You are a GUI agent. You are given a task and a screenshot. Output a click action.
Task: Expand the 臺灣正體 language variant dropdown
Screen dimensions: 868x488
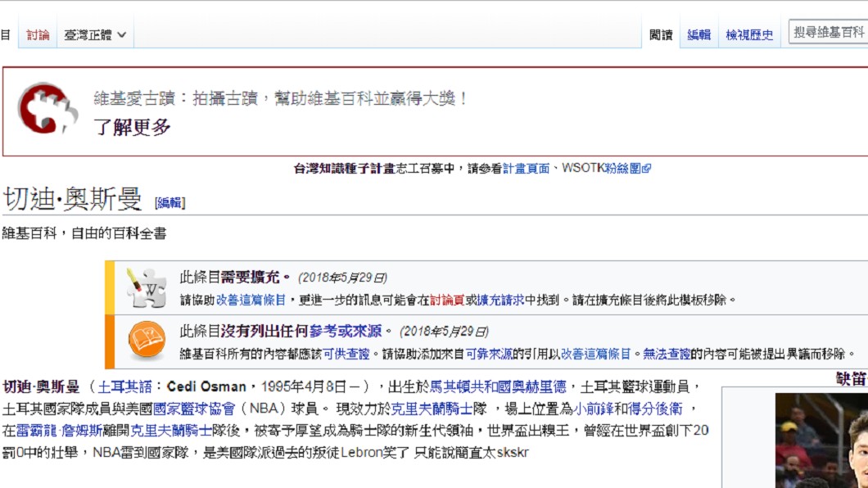(95, 35)
